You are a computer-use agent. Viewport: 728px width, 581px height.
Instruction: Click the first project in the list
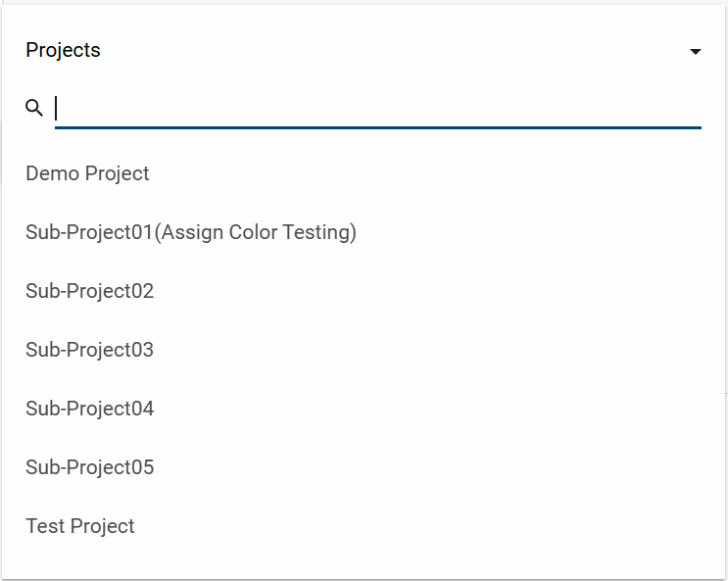click(88, 173)
